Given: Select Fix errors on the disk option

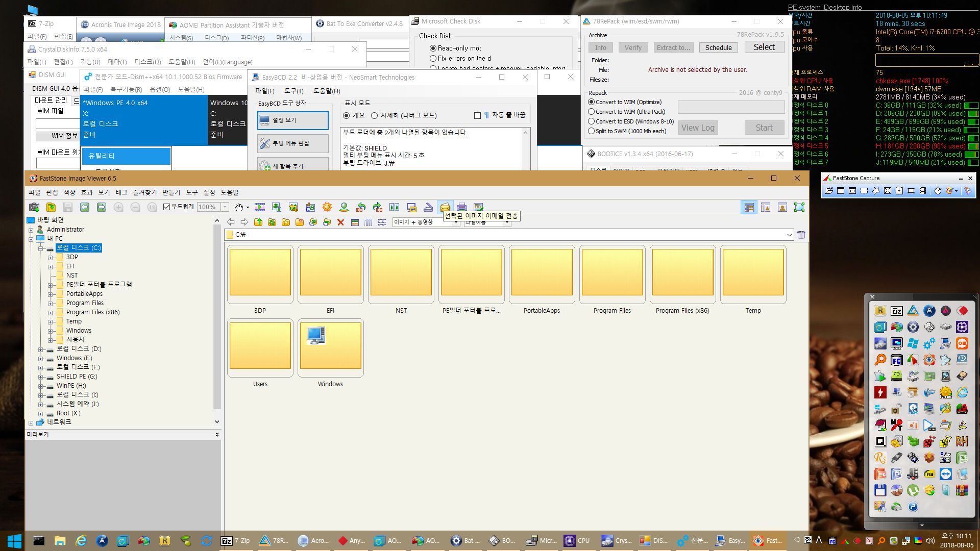Looking at the screenshot, I should (433, 58).
